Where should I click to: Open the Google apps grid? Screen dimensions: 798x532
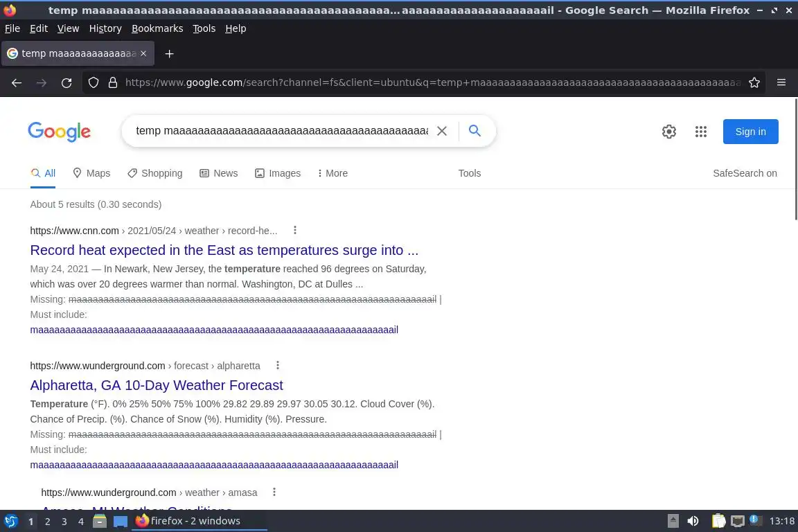tap(701, 132)
